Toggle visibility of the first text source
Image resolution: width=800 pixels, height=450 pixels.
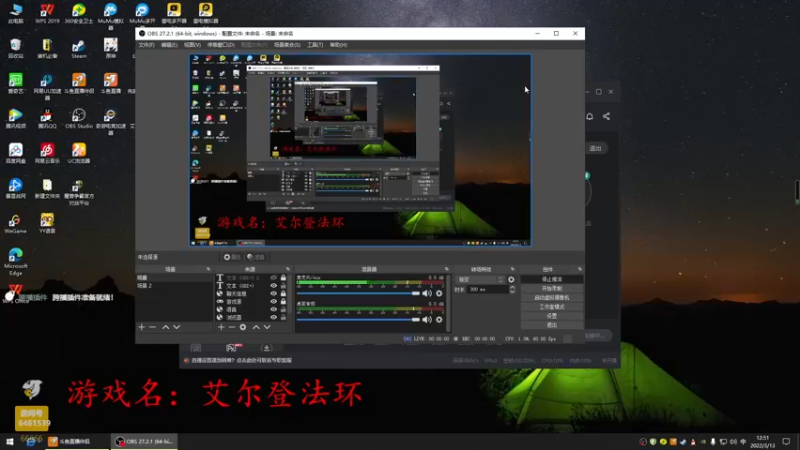pyautogui.click(x=273, y=278)
